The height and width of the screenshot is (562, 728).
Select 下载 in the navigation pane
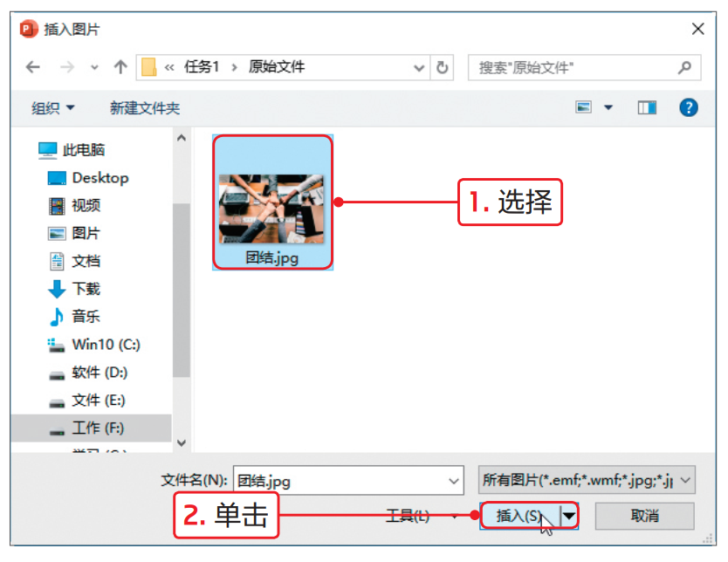pos(74,289)
